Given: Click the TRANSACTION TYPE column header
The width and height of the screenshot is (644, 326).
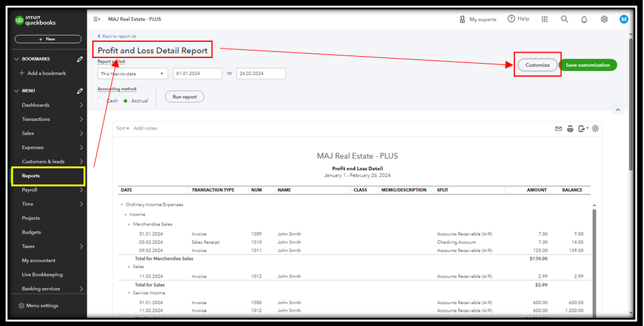Looking at the screenshot, I should coord(213,190).
